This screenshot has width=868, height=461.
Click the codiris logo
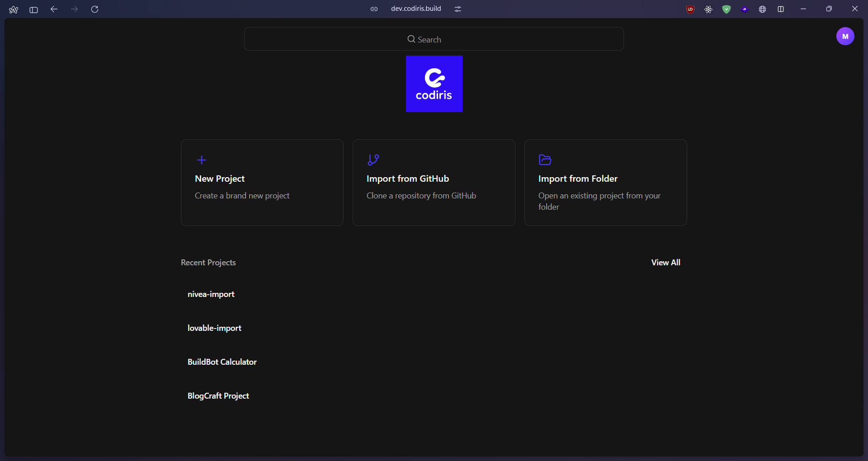coord(434,84)
